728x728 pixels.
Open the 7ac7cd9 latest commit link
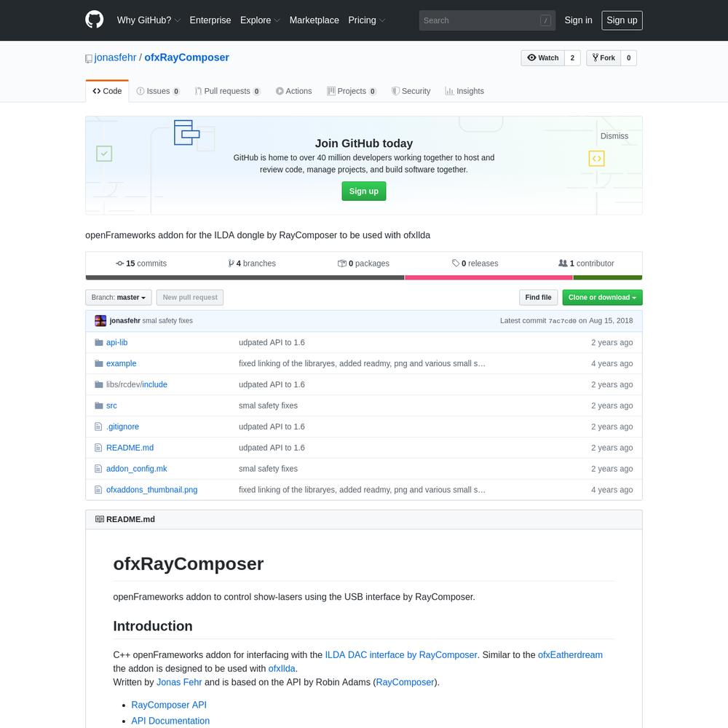click(x=562, y=321)
